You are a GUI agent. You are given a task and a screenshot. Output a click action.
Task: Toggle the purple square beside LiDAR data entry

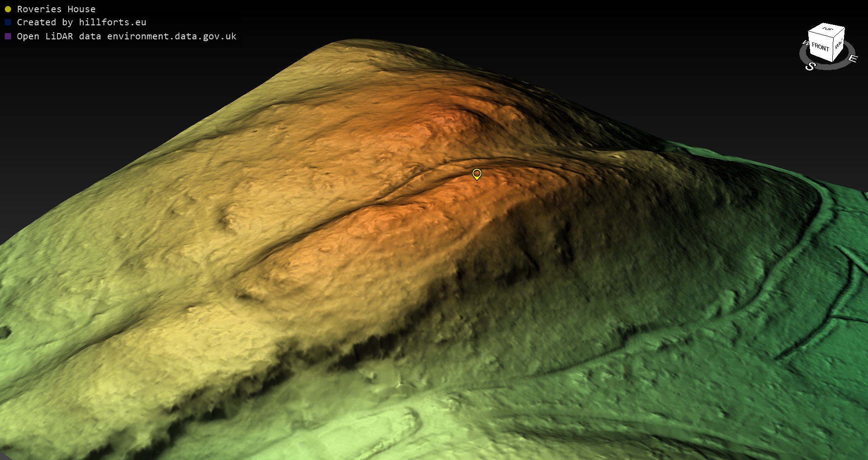coord(8,36)
